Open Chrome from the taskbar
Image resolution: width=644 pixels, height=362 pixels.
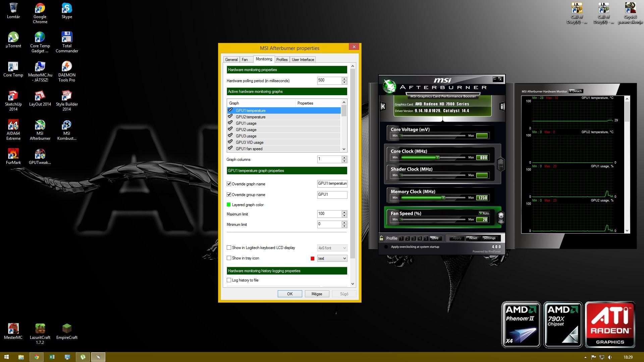(x=37, y=357)
